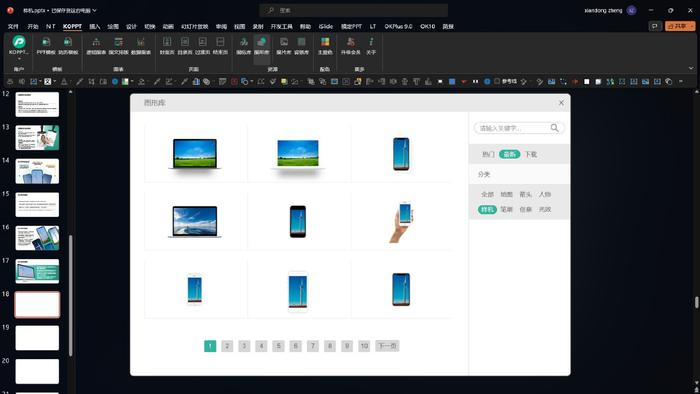Open the 关于 about info icon
700x394 pixels.
(371, 46)
